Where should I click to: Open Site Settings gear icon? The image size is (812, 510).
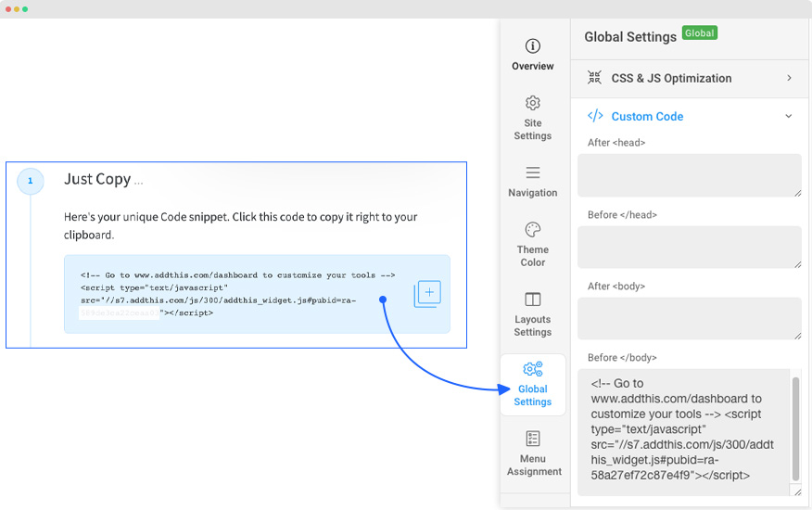532,103
